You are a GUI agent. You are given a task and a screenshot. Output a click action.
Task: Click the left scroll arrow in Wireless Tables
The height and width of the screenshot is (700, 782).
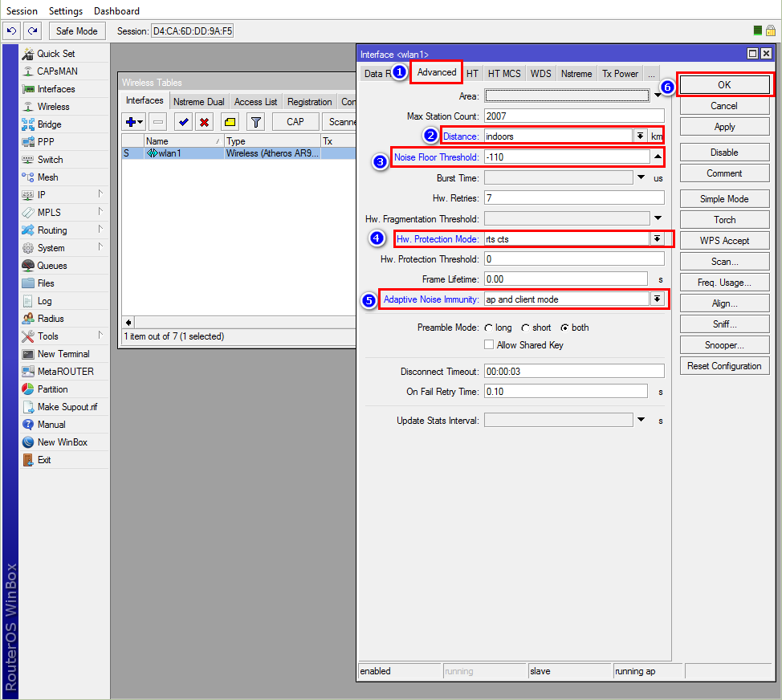(128, 323)
